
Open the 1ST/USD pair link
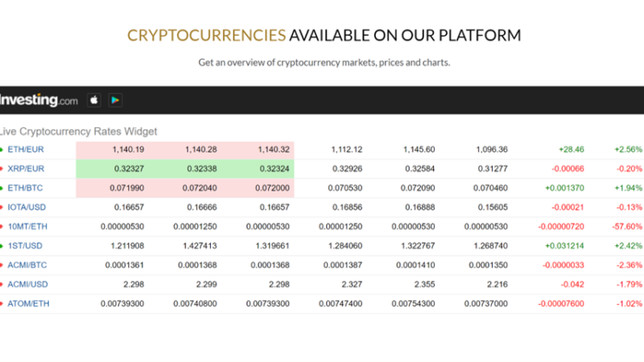coord(23,246)
